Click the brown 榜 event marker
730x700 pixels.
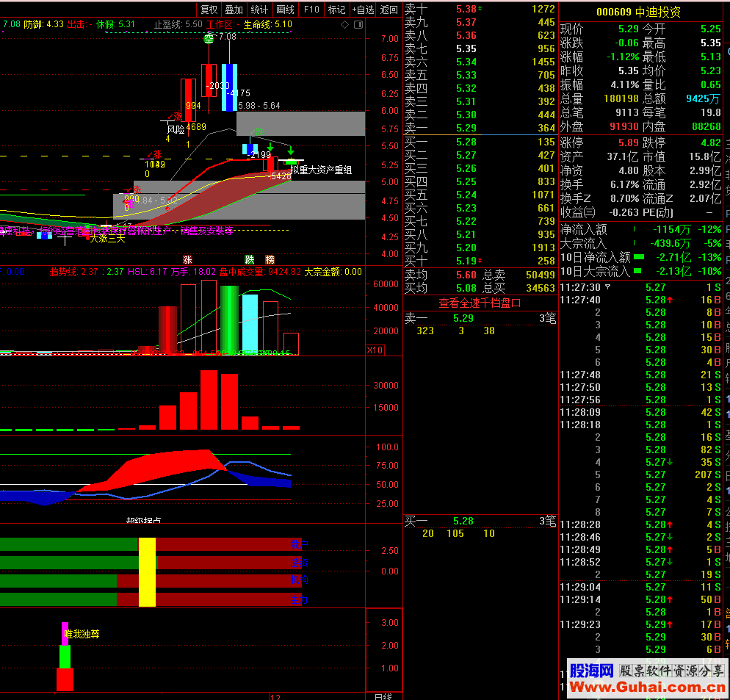(x=270, y=260)
